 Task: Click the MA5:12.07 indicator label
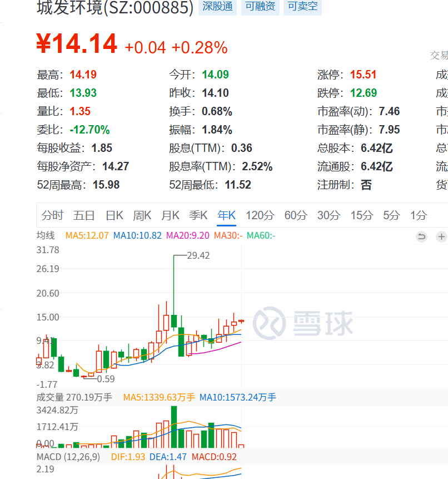87,235
